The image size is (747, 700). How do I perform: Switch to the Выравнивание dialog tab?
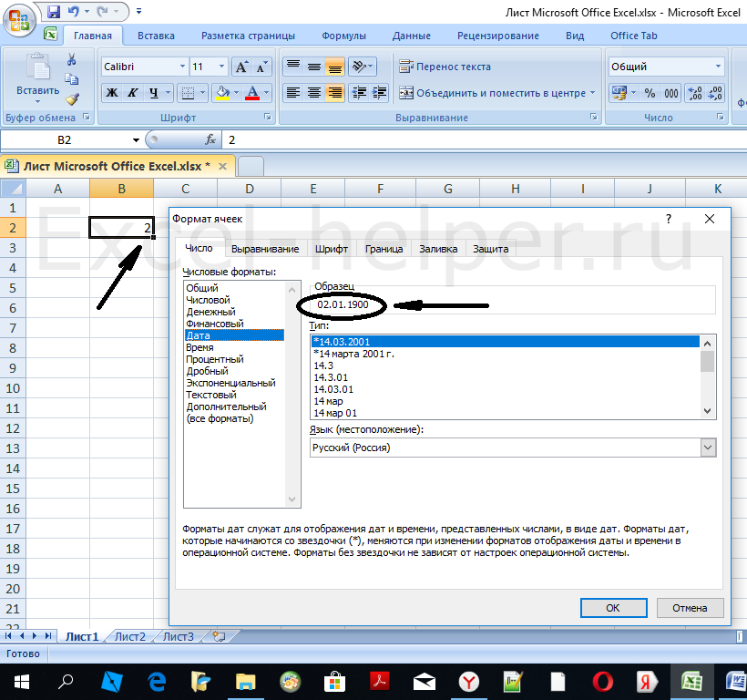265,249
